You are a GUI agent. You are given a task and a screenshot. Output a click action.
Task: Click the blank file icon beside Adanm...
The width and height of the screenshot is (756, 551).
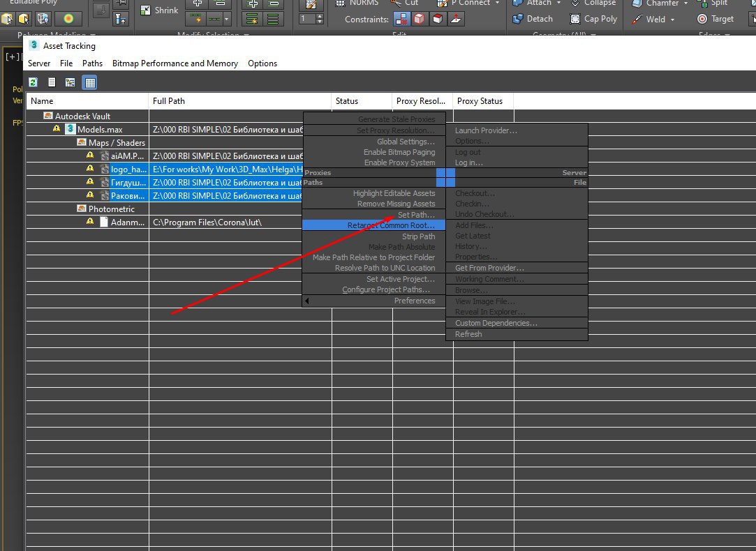[x=103, y=222]
